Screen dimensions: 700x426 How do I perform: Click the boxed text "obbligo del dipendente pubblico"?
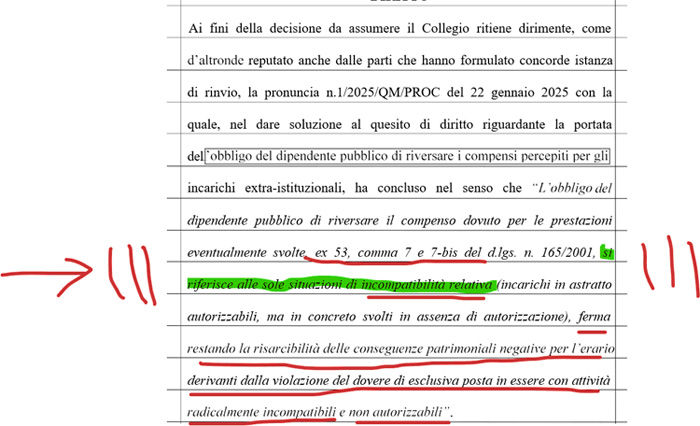tap(305, 157)
